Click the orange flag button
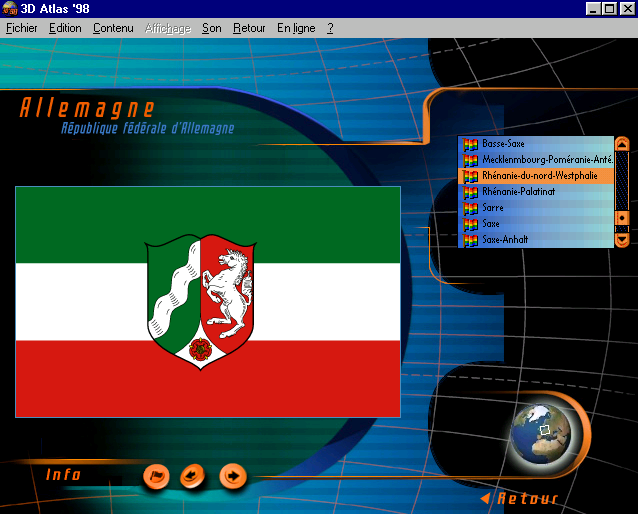The width and height of the screenshot is (638, 514). (156, 476)
